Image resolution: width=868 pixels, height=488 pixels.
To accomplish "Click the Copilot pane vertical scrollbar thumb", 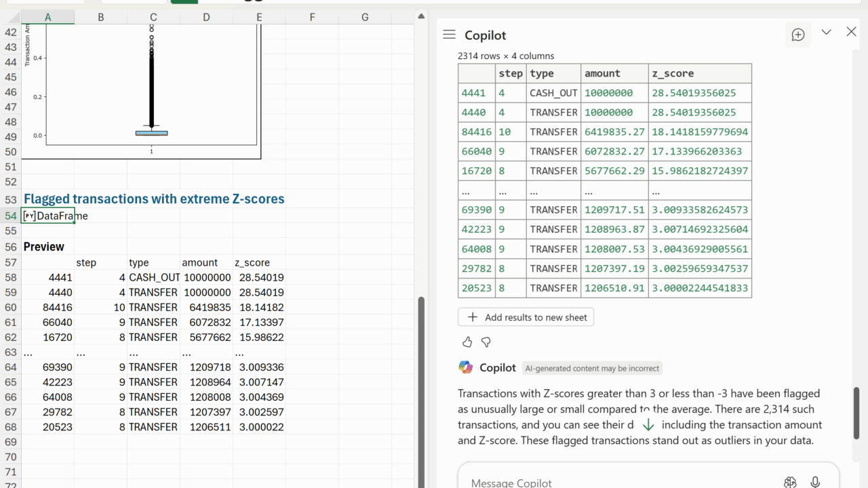I will point(856,413).
